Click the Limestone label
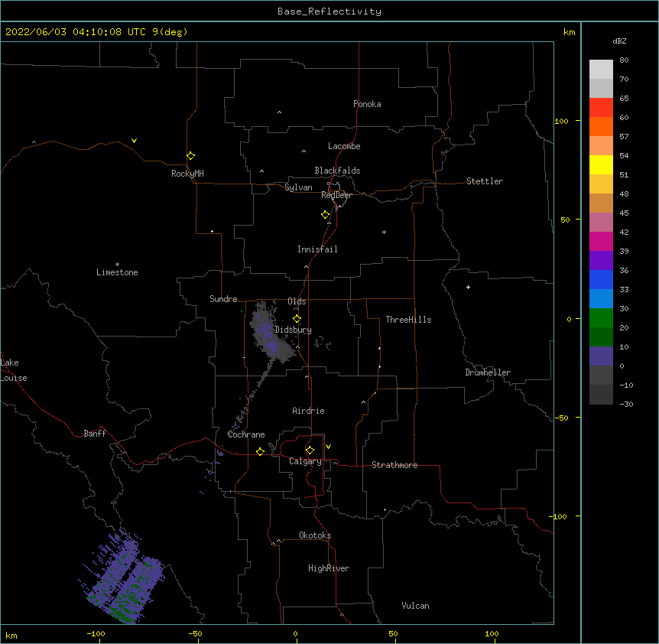Viewport: 659px width, 644px height. tap(117, 272)
